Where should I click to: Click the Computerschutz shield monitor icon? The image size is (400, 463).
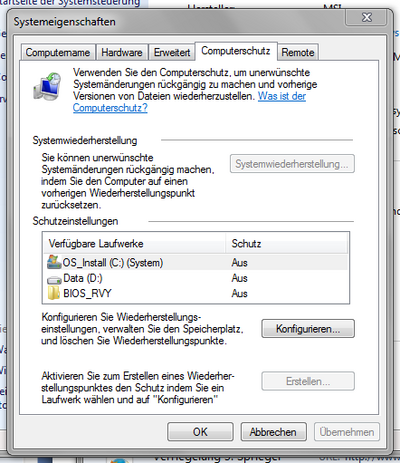(x=47, y=86)
